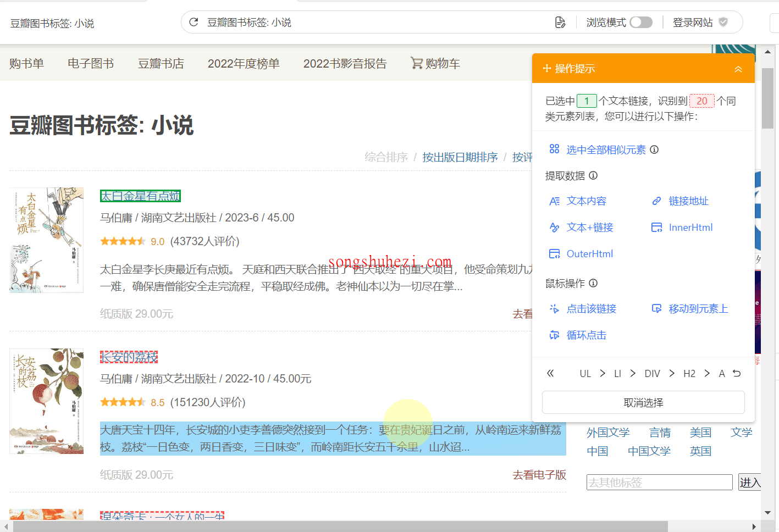The height and width of the screenshot is (532, 779).
Task: Click info icon next to 提取数据
Action: pyautogui.click(x=593, y=175)
